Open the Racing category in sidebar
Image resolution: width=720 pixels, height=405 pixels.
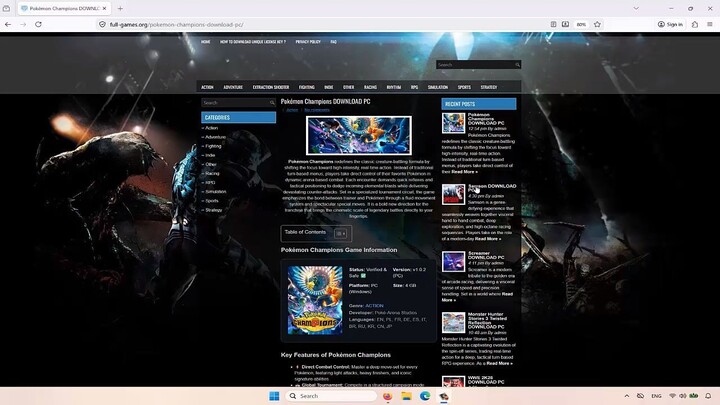tap(212, 174)
